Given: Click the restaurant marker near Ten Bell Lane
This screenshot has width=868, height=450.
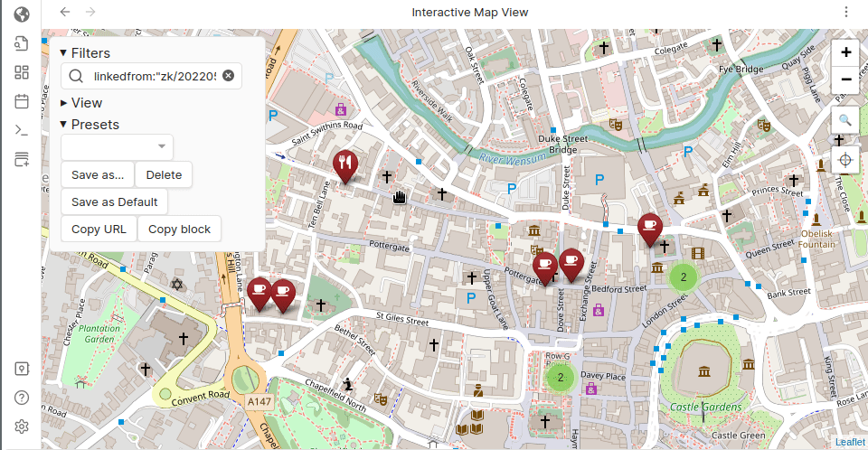Looking at the screenshot, I should pos(344,165).
